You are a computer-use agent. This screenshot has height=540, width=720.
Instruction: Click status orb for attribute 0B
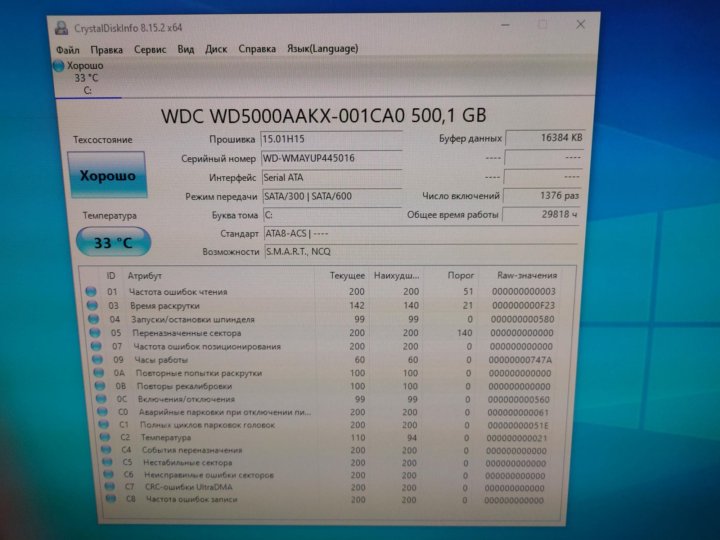click(x=100, y=386)
